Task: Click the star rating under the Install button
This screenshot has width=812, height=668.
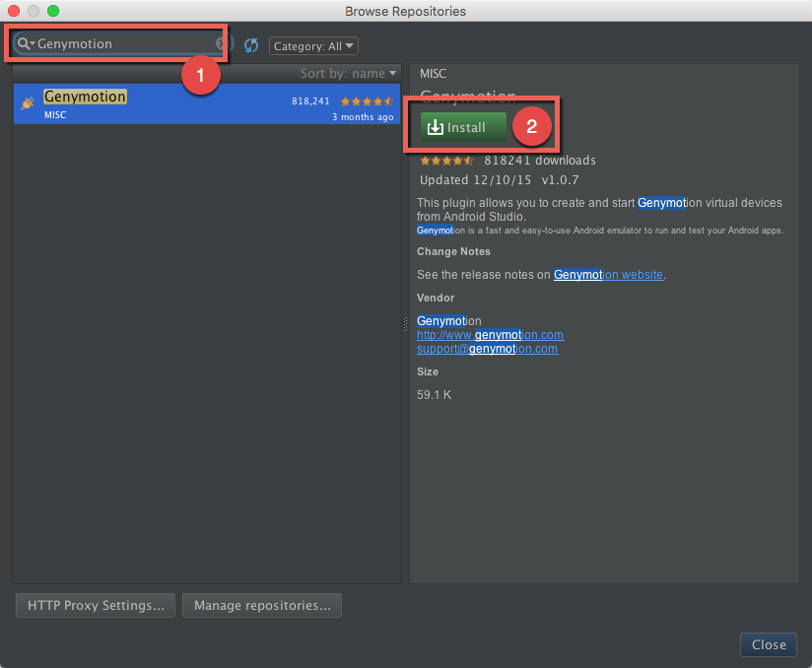Action: pyautogui.click(x=445, y=160)
